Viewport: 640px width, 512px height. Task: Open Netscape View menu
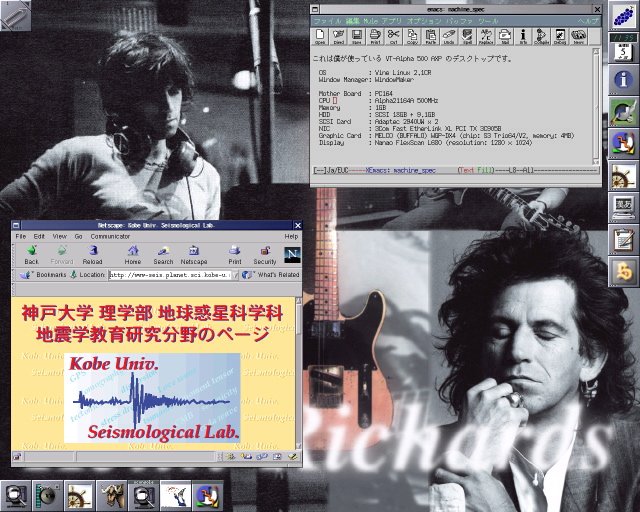[x=60, y=236]
